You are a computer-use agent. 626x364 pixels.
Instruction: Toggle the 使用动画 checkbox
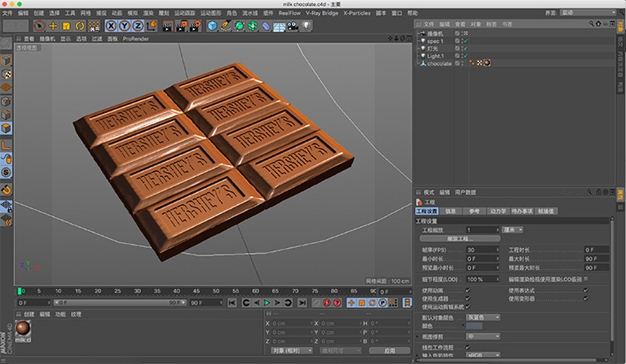(x=468, y=290)
